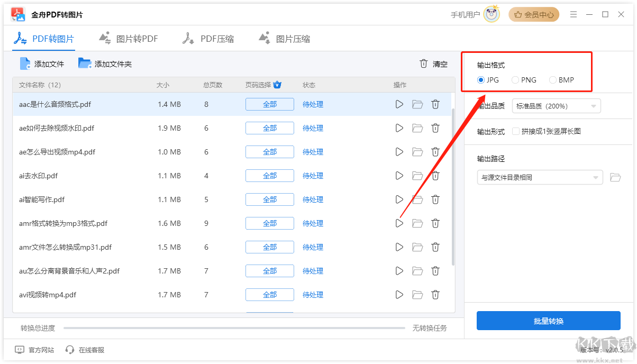This screenshot has height=364, width=637.
Task: Switch to the 图片转PDF tab
Action: (129, 38)
